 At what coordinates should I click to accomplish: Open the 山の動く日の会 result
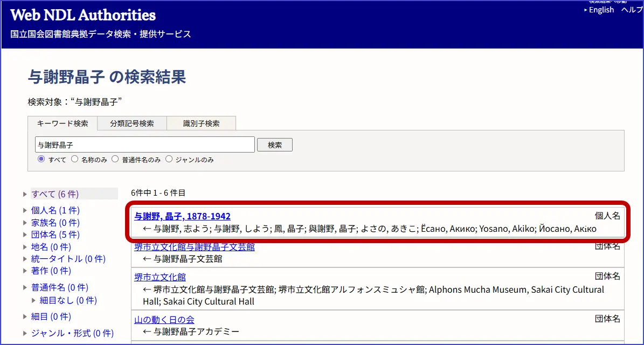coord(164,320)
